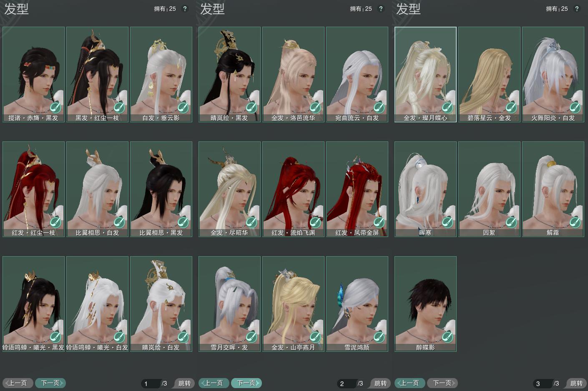Click dye brush icon on 解霜 card
The image size is (588, 391).
575,222
